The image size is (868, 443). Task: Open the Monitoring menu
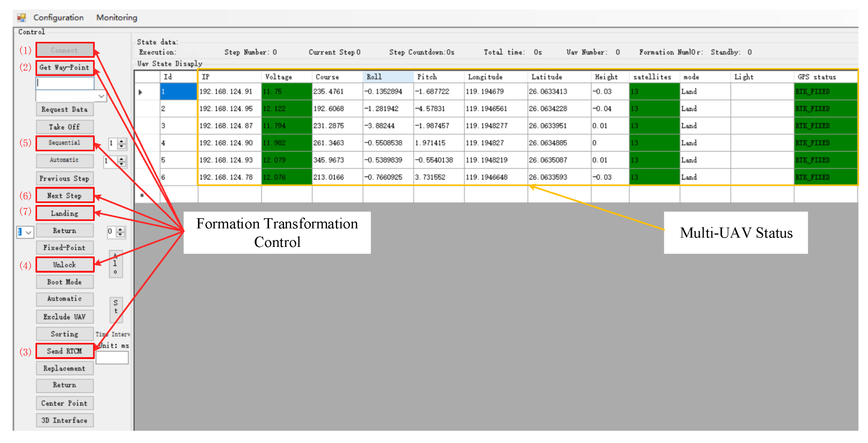116,18
